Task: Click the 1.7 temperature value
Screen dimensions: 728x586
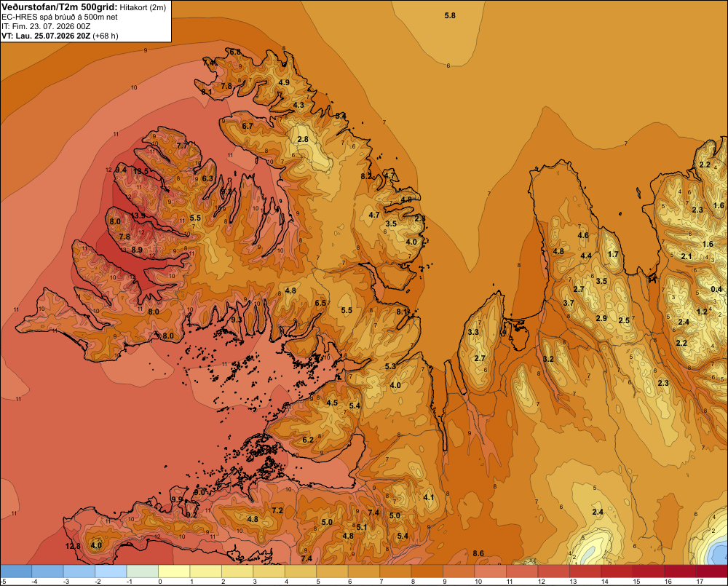Action: (613, 254)
